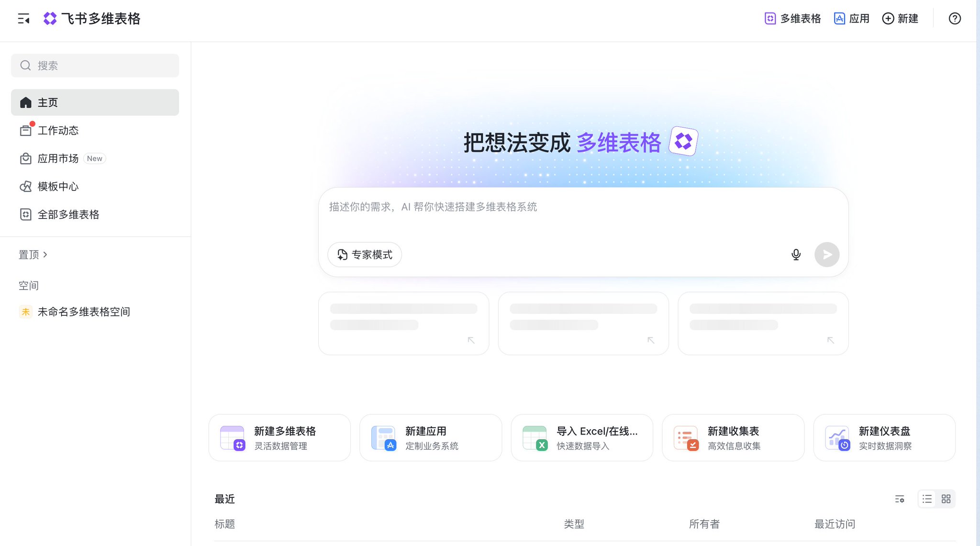The width and height of the screenshot is (980, 546).
Task: Click the 最近 section heading
Action: pos(224,499)
